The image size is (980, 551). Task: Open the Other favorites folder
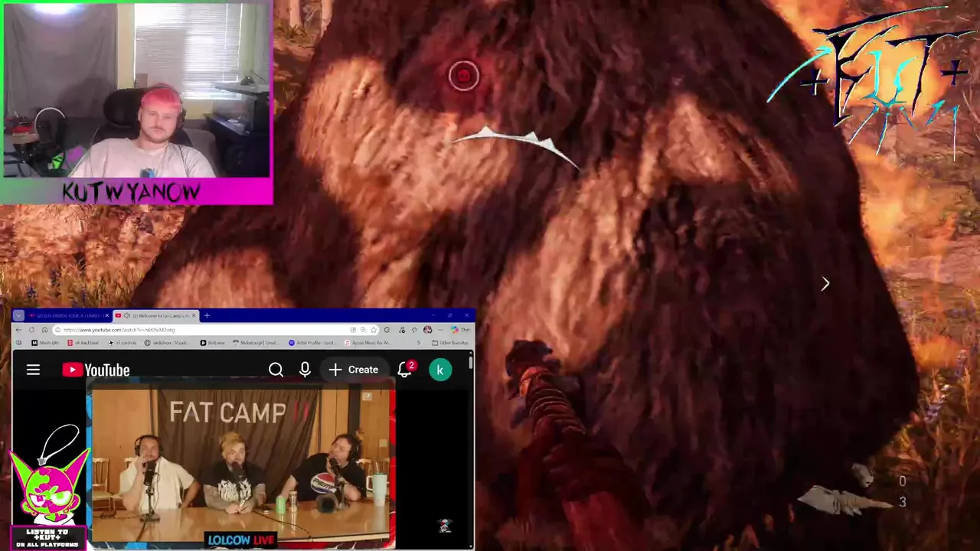450,343
